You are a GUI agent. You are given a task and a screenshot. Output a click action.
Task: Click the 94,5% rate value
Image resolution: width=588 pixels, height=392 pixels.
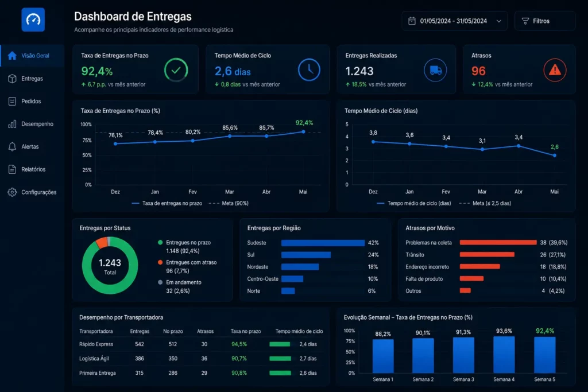click(x=239, y=344)
